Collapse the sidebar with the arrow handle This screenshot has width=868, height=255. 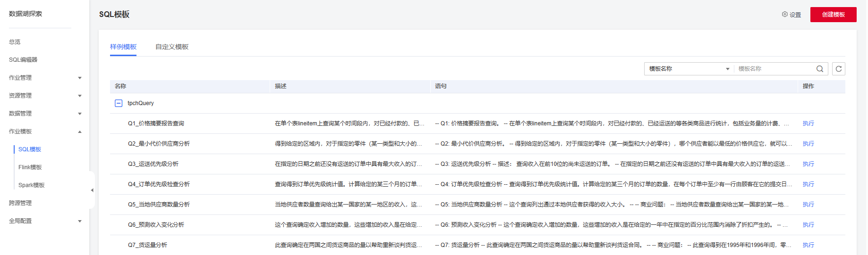click(92, 190)
